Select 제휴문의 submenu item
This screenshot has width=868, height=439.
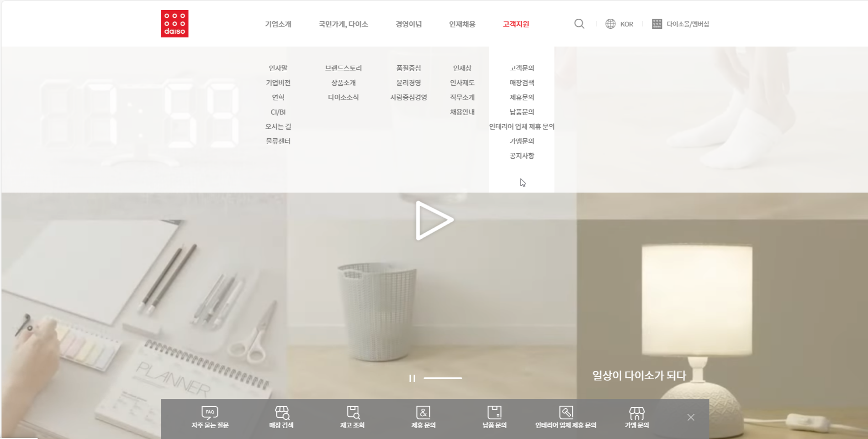(522, 97)
